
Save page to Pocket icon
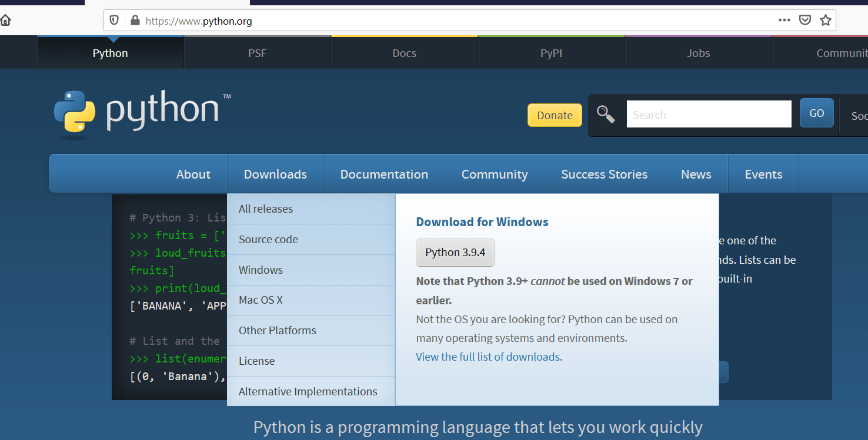coord(805,20)
